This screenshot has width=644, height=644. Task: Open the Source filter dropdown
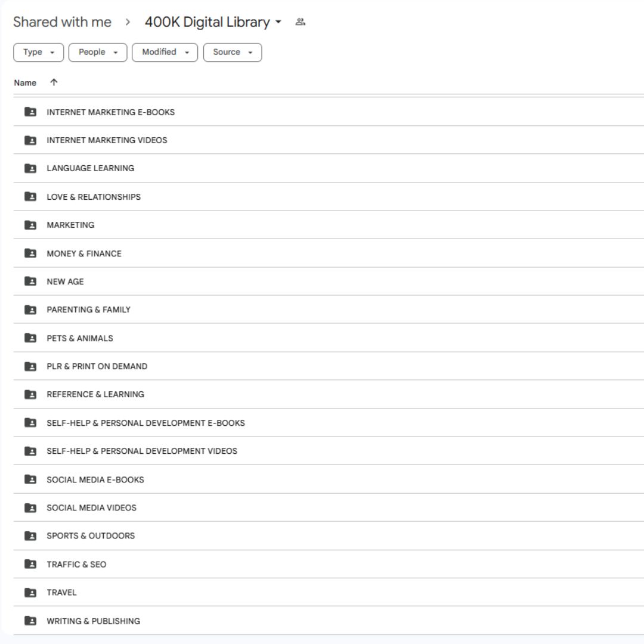coord(233,52)
